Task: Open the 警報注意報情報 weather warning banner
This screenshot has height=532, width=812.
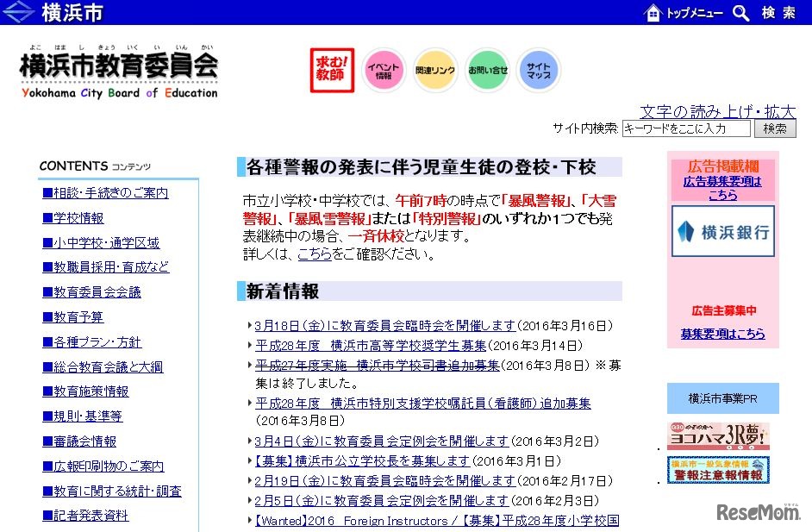Action: coord(717,472)
